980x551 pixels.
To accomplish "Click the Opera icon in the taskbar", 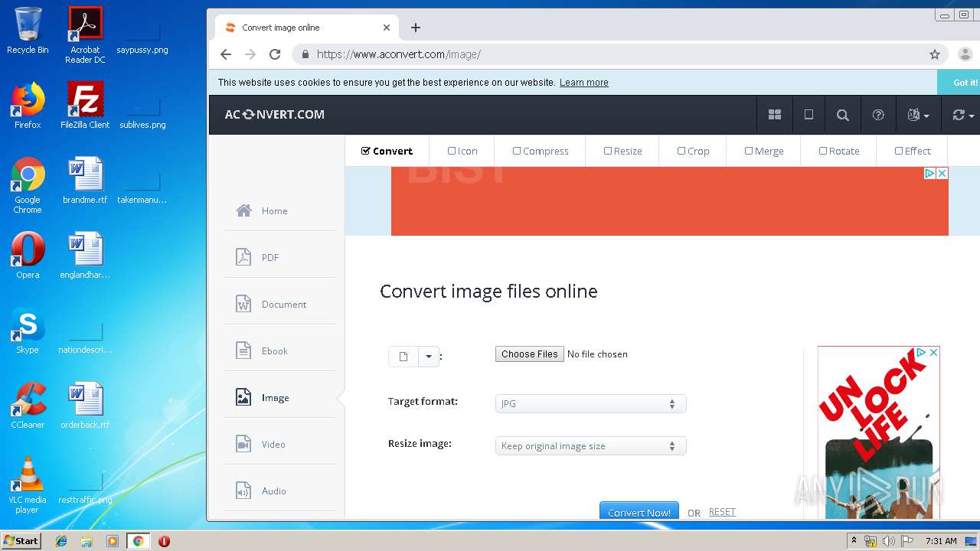I will click(164, 541).
